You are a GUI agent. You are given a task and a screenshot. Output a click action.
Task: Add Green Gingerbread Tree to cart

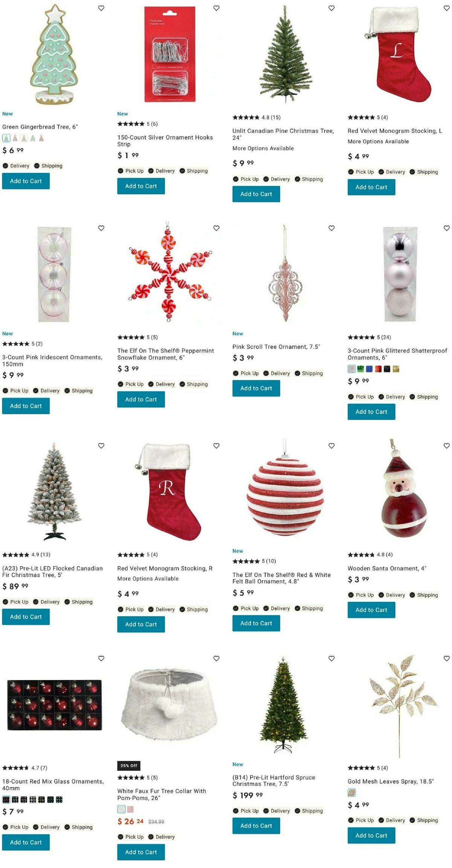26,181
